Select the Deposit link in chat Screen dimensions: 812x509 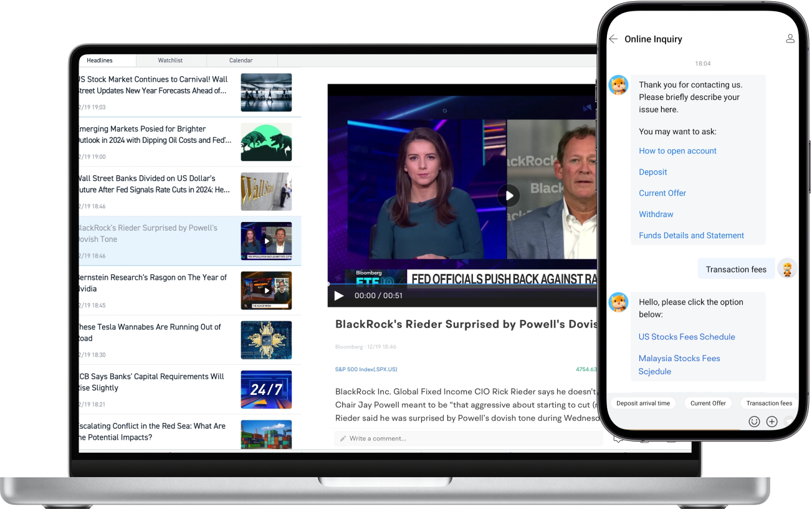[652, 172]
